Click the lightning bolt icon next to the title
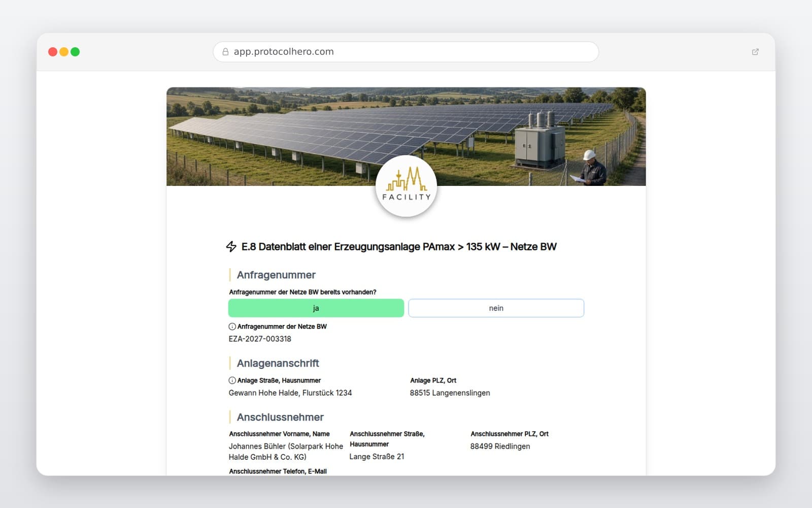 [x=231, y=247]
